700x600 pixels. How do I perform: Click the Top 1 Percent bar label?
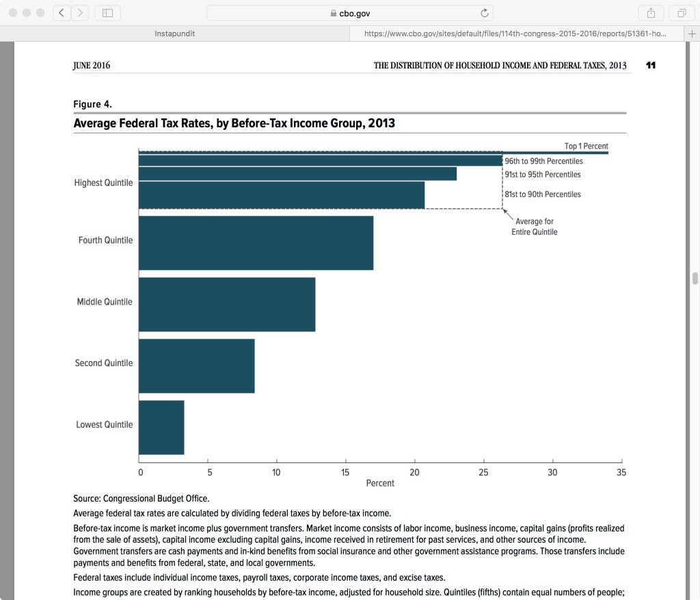586,146
